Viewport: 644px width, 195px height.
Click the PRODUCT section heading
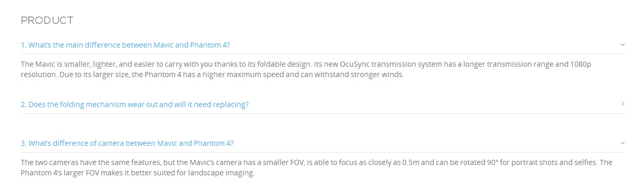47,21
